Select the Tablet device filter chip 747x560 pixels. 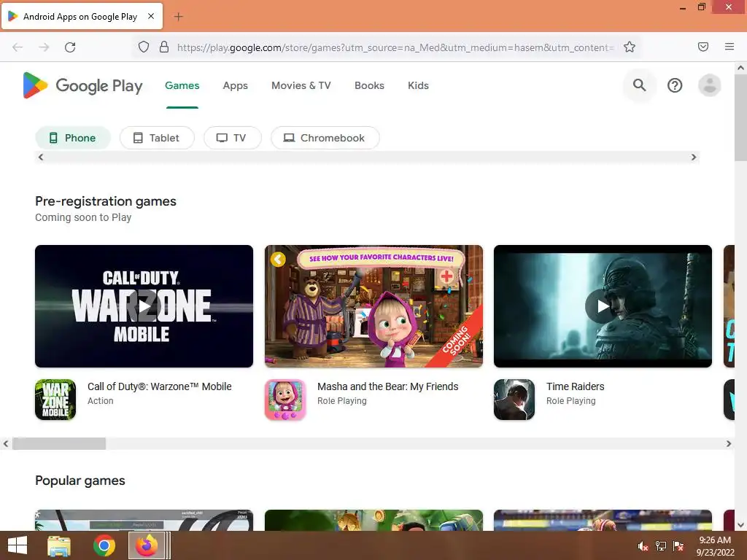click(x=157, y=138)
